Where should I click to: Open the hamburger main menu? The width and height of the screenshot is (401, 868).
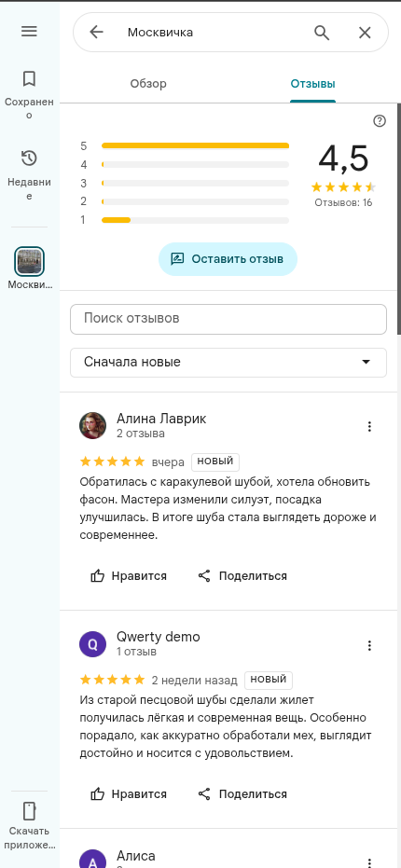29,32
